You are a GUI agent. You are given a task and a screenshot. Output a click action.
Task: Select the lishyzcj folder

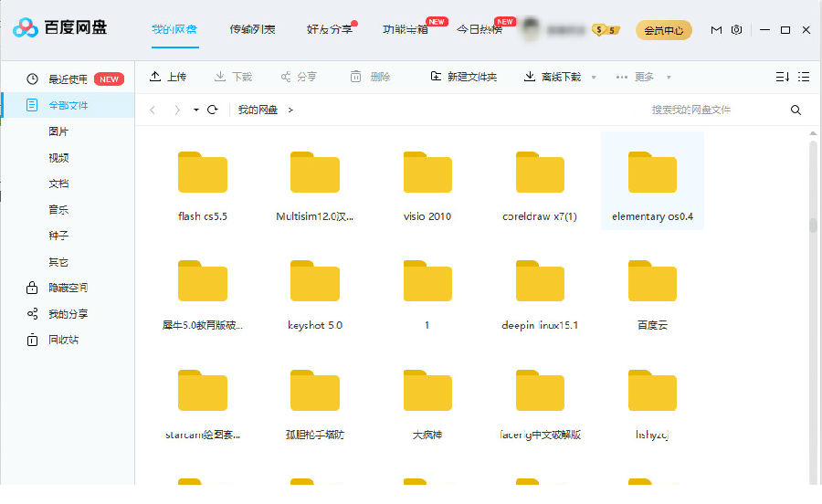(652, 404)
